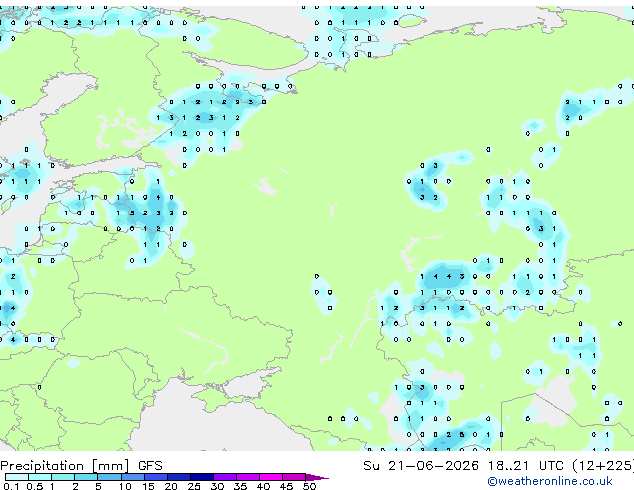Click the forecast date 'Su 21-06-2026'

(421, 466)
